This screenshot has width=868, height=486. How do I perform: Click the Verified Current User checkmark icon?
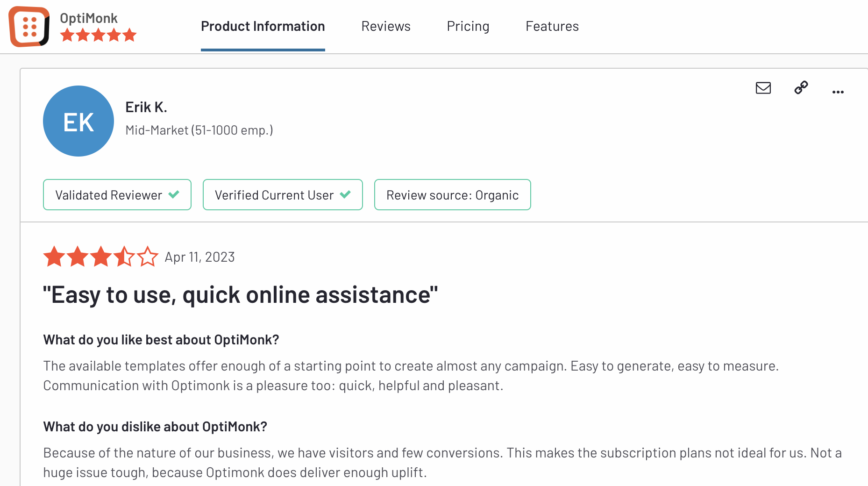coord(345,194)
